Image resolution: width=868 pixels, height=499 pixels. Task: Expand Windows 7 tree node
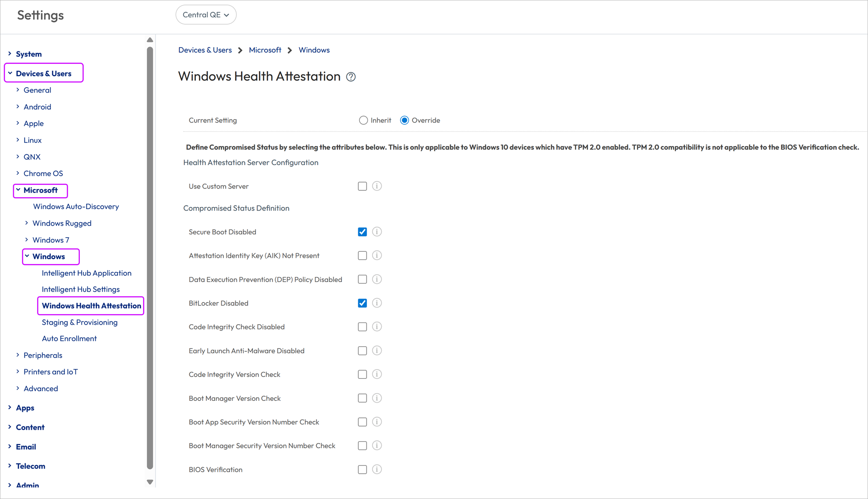coord(27,240)
